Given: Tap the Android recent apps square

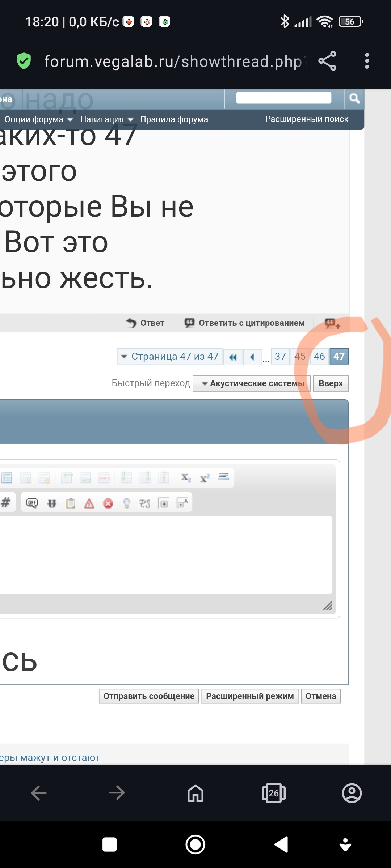Looking at the screenshot, I should pos(110,844).
